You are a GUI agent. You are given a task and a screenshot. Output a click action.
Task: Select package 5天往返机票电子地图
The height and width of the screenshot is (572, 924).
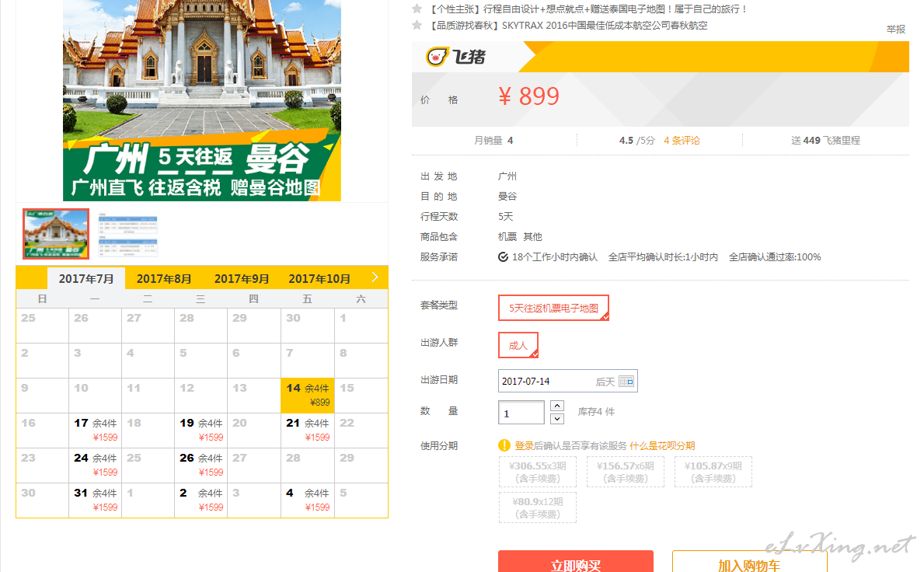coord(553,308)
